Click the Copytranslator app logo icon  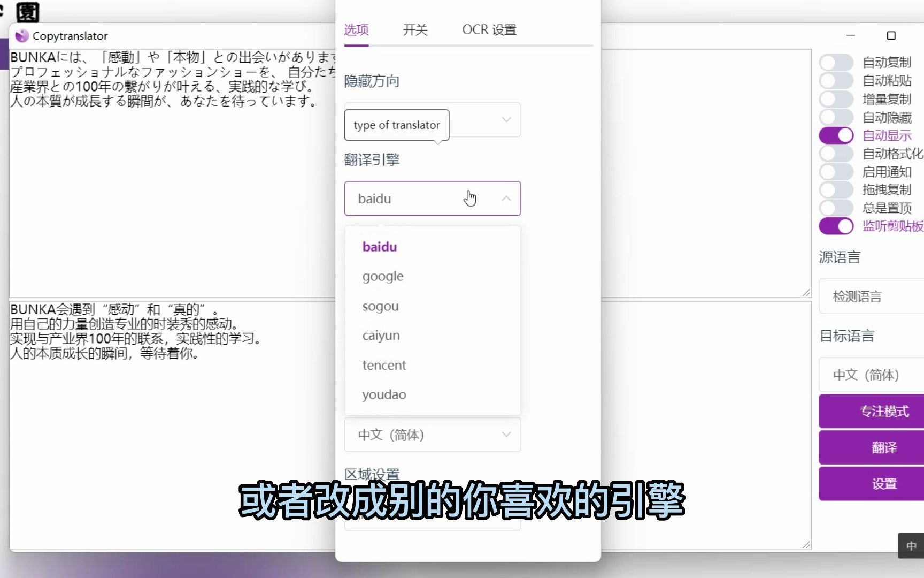point(22,36)
